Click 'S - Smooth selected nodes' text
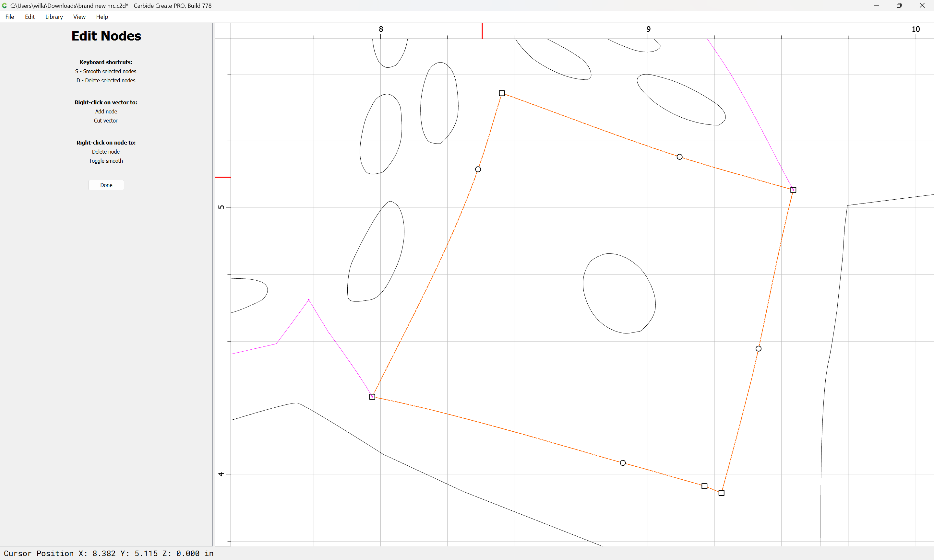Image resolution: width=934 pixels, height=560 pixels. (x=106, y=71)
